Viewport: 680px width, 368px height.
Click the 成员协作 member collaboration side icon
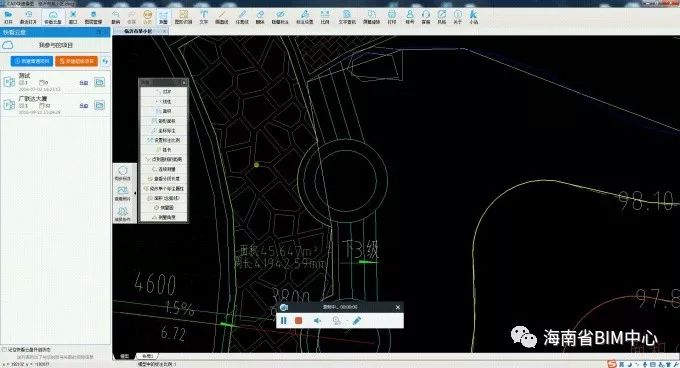pos(123,214)
